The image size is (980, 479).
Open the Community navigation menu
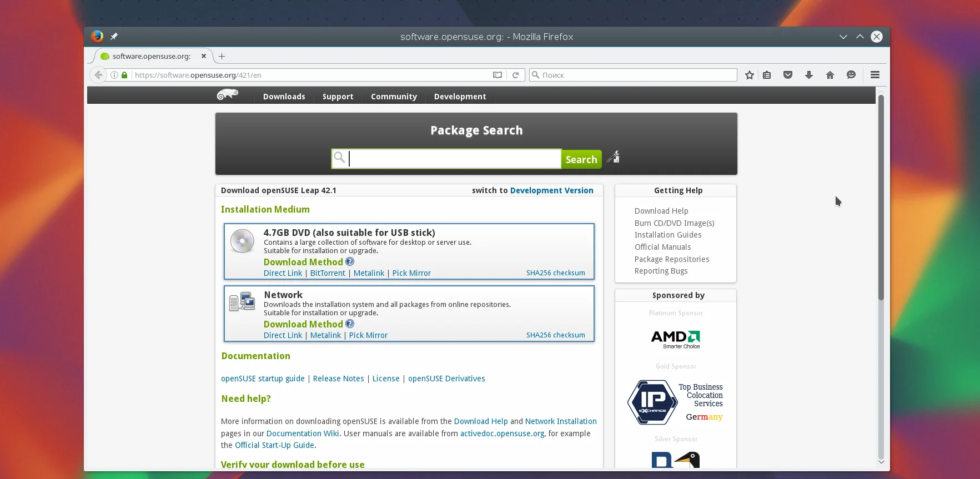394,97
